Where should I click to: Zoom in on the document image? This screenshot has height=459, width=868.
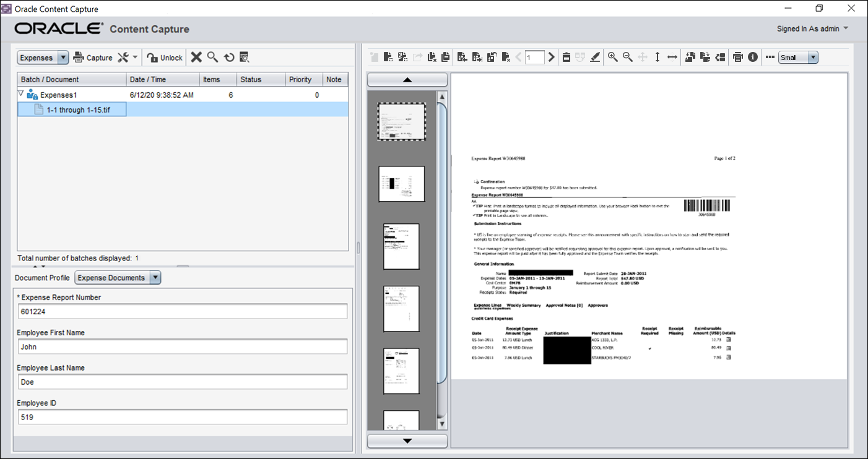[612, 57]
